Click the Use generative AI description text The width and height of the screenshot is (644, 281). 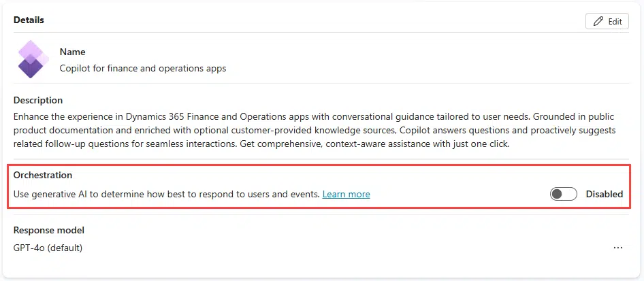click(x=167, y=194)
